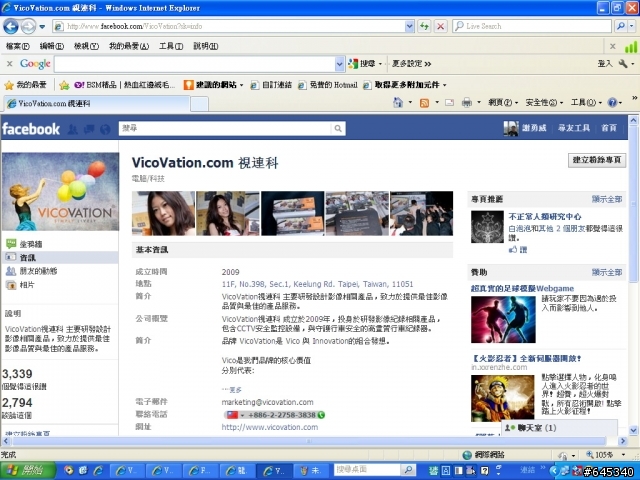Click the Facebook search magnifier icon
The height and width of the screenshot is (480, 640).
pos(338,129)
